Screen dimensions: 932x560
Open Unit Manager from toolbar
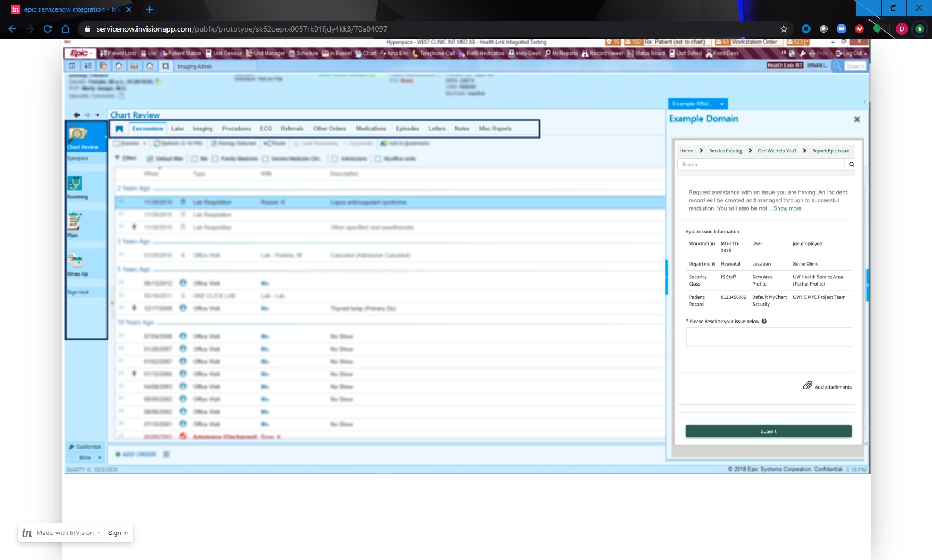pyautogui.click(x=265, y=53)
